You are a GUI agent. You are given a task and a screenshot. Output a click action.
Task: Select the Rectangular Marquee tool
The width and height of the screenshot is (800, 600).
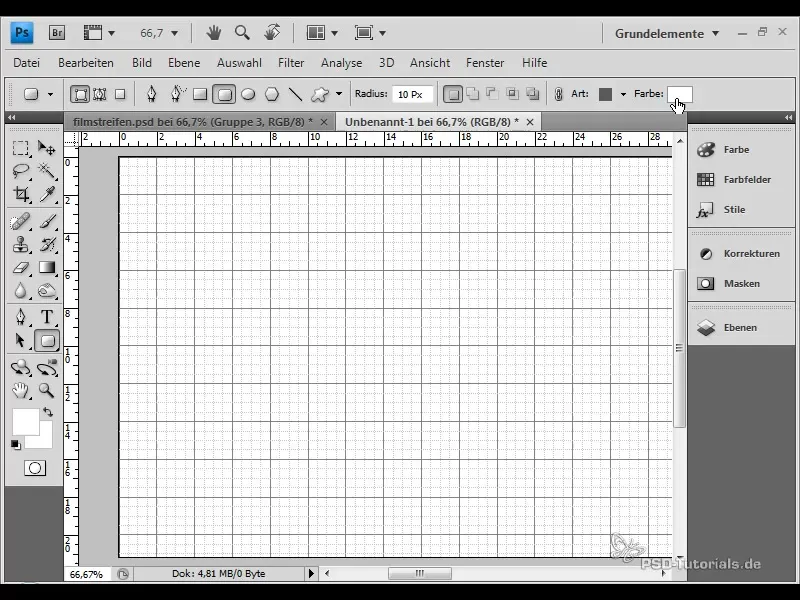point(20,148)
